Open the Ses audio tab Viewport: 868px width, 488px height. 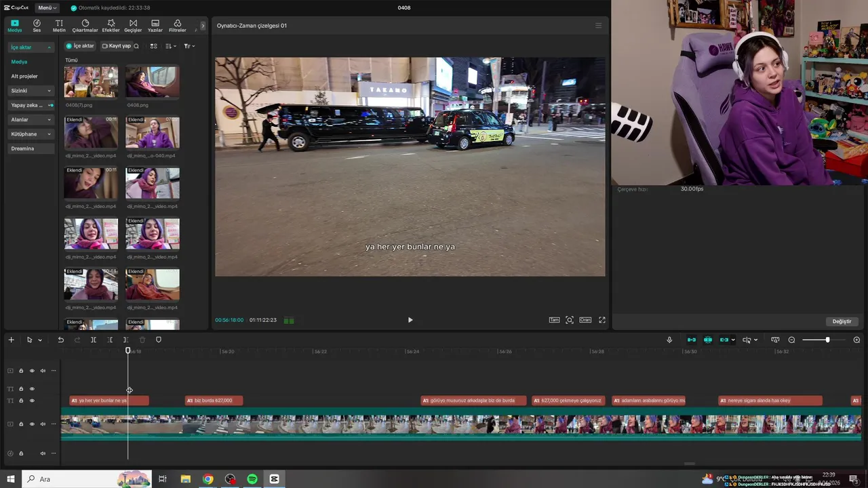click(x=37, y=26)
